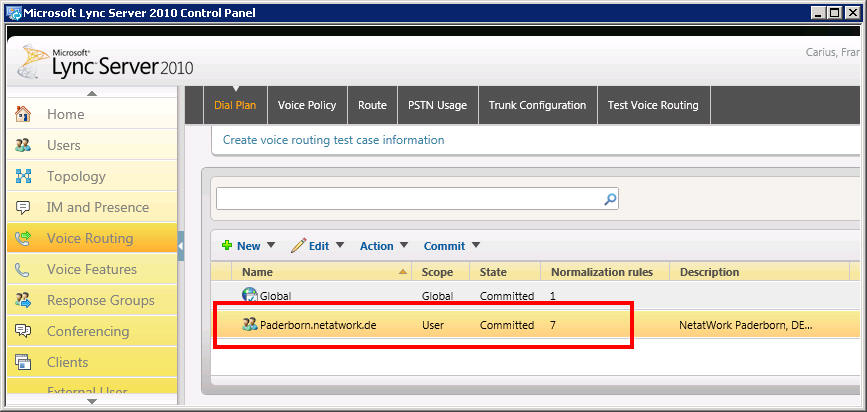
Task: Select the Global dial plan row name
Action: (x=275, y=296)
